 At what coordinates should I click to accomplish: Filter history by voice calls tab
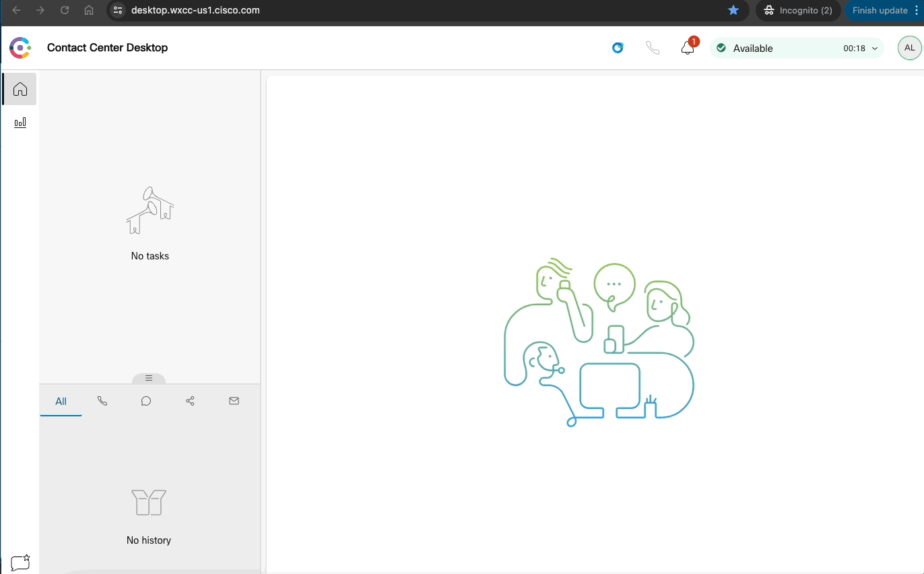click(x=102, y=401)
